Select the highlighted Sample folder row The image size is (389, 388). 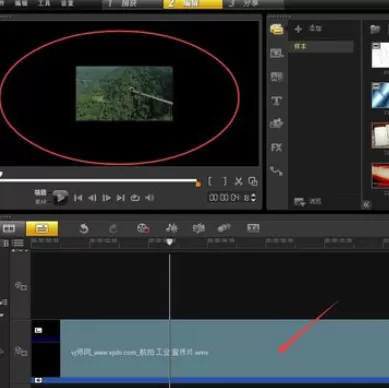click(321, 47)
